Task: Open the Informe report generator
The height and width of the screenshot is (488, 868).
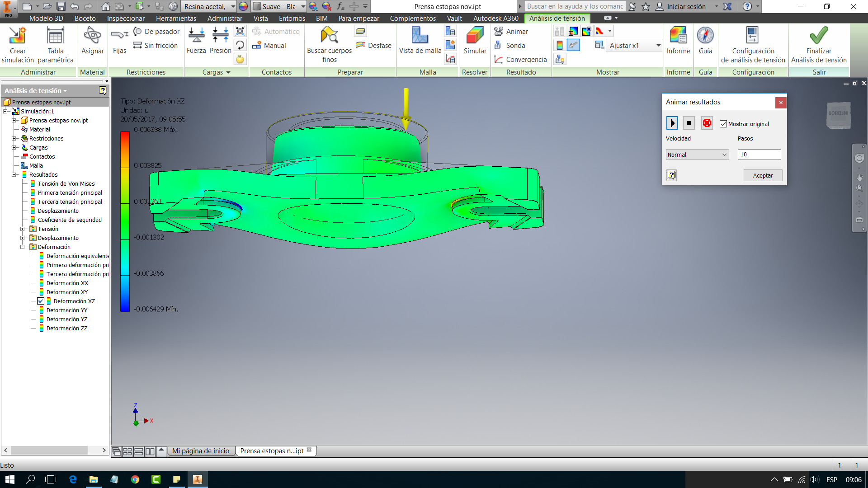Action: (678, 36)
